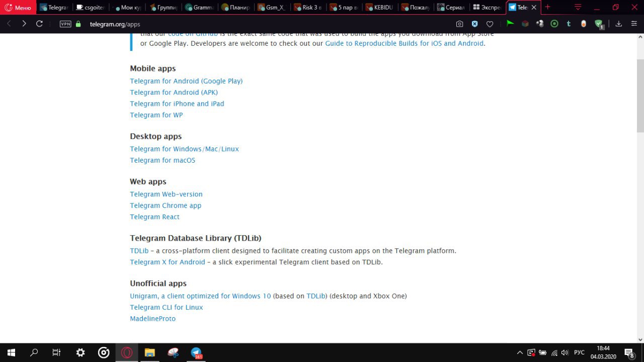The height and width of the screenshot is (362, 644).
Task: Show hidden system tray icons
Action: [520, 353]
